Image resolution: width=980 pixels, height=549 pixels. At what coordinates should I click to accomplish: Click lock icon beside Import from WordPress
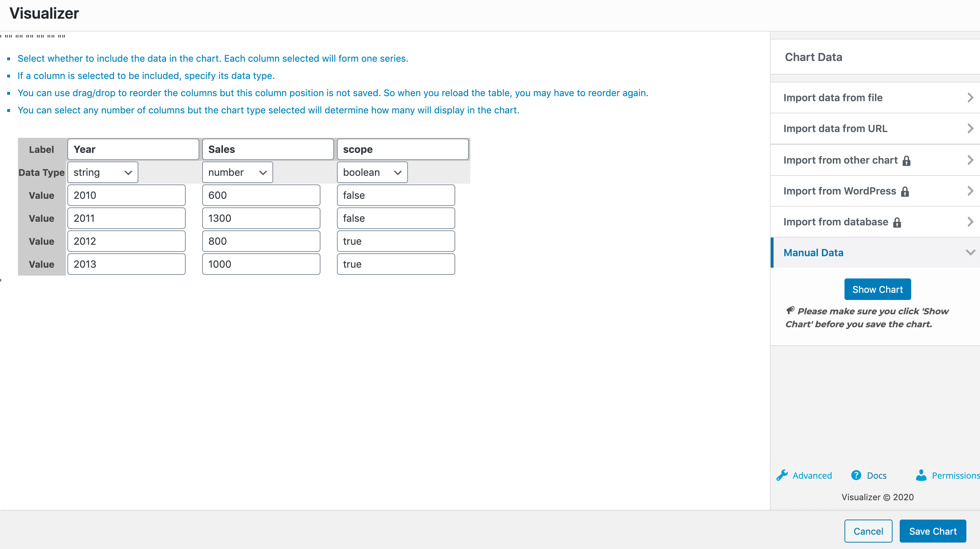coord(905,192)
